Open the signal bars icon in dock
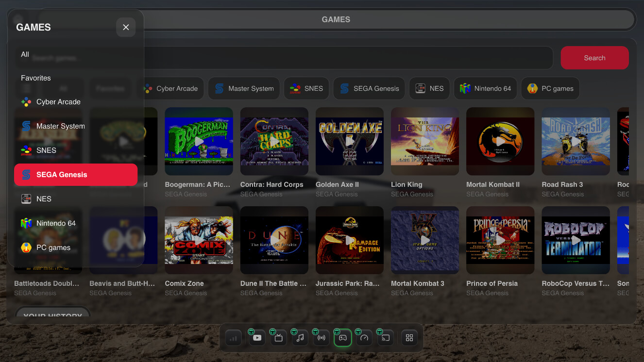Viewport: 644px width, 362px height. pyautogui.click(x=234, y=338)
